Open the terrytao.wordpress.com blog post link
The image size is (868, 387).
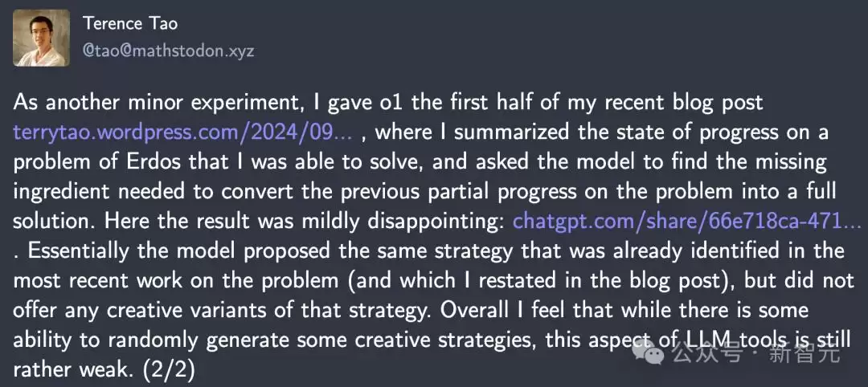pos(187,132)
